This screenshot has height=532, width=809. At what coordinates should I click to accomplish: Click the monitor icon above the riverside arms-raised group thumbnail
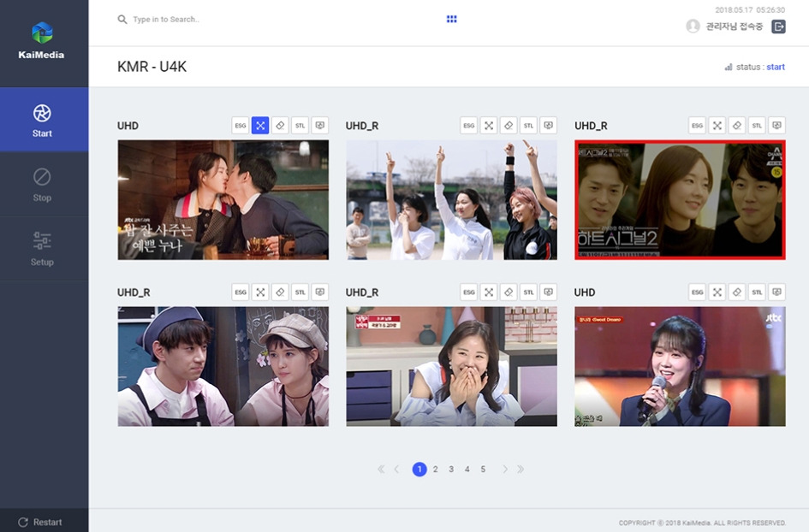click(549, 125)
